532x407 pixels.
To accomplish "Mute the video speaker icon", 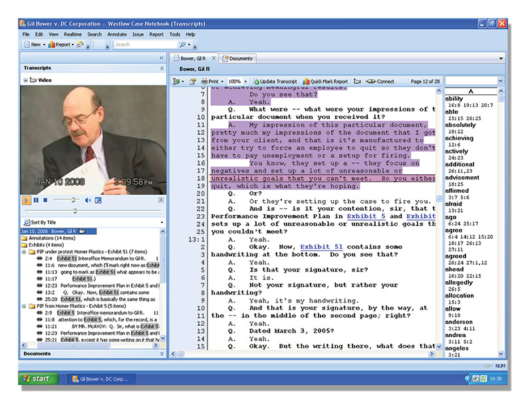I will point(88,200).
